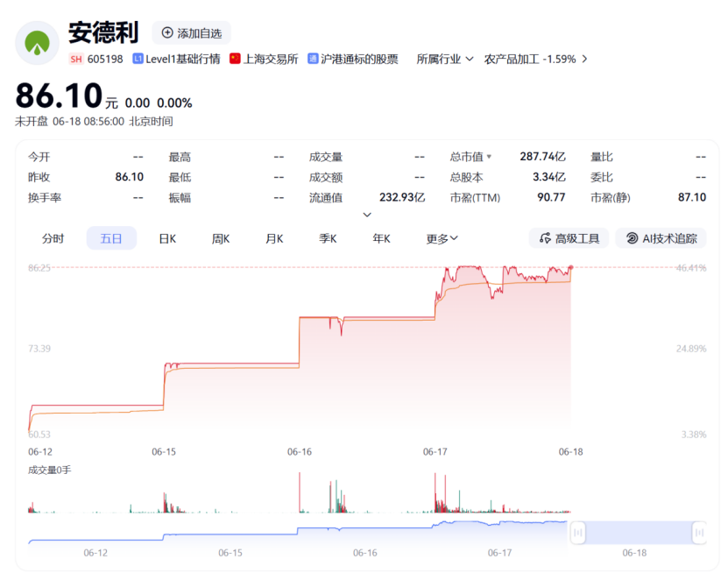This screenshot has height=580, width=728.
Task: Click the green 安德利 company logo
Action: coord(37,43)
